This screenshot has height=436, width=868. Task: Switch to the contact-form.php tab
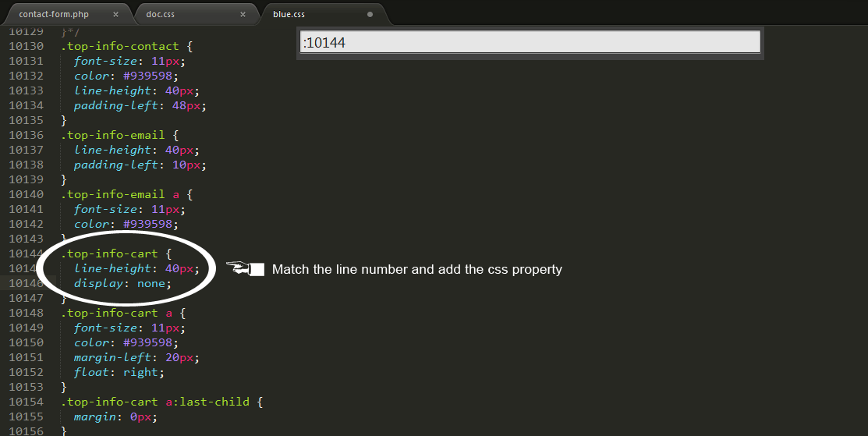[54, 14]
